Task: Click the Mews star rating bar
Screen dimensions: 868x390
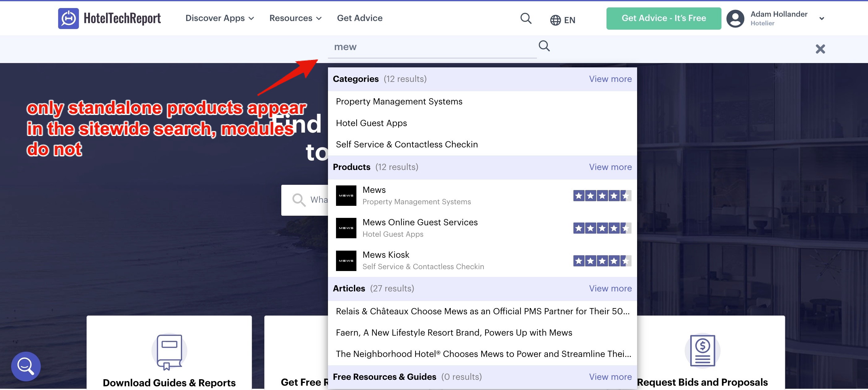Action: click(x=602, y=196)
